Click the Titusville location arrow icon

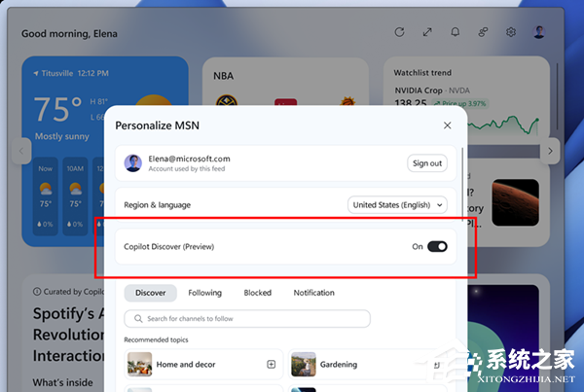click(36, 73)
